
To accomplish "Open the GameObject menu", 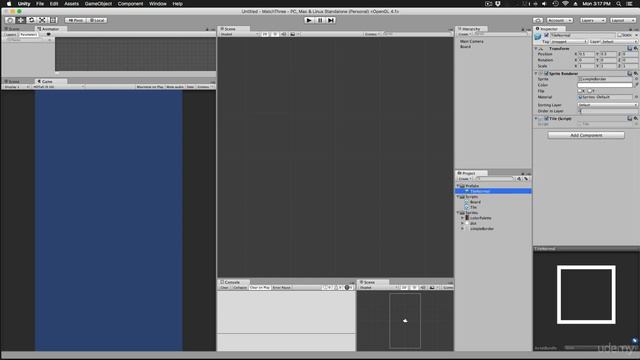I will click(98, 4).
